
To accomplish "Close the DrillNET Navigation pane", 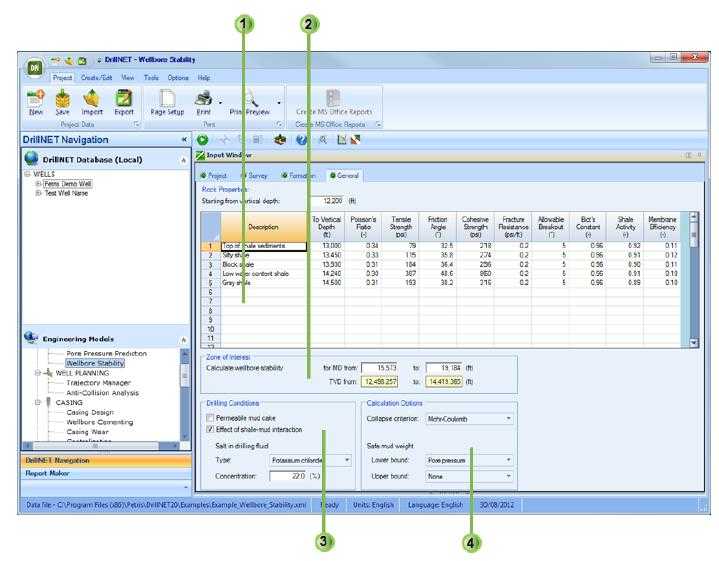I will tap(184, 139).
